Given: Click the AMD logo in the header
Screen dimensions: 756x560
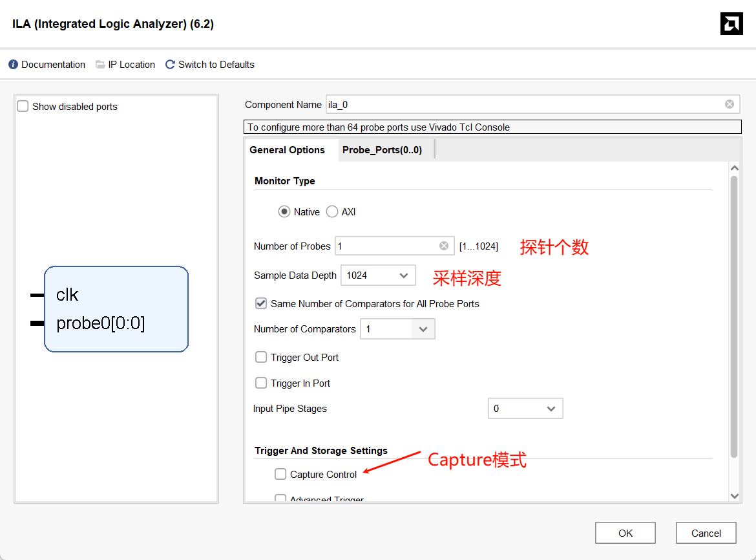Looking at the screenshot, I should coord(731,24).
